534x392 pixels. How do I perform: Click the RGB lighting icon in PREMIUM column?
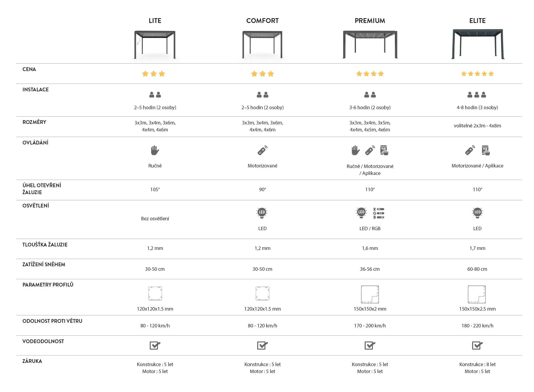pyautogui.click(x=379, y=213)
